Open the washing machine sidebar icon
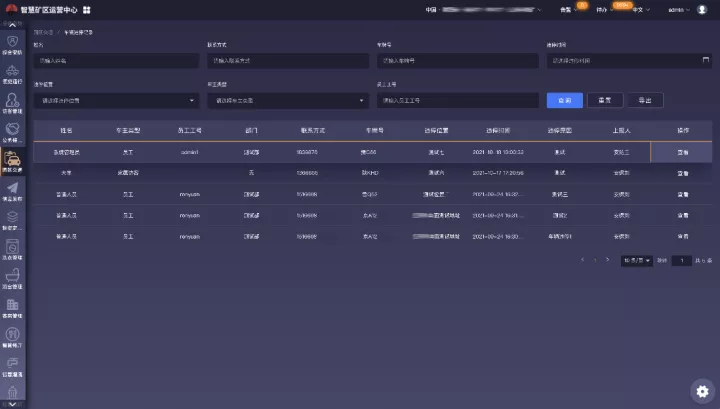The width and height of the screenshot is (720, 409). click(12, 247)
